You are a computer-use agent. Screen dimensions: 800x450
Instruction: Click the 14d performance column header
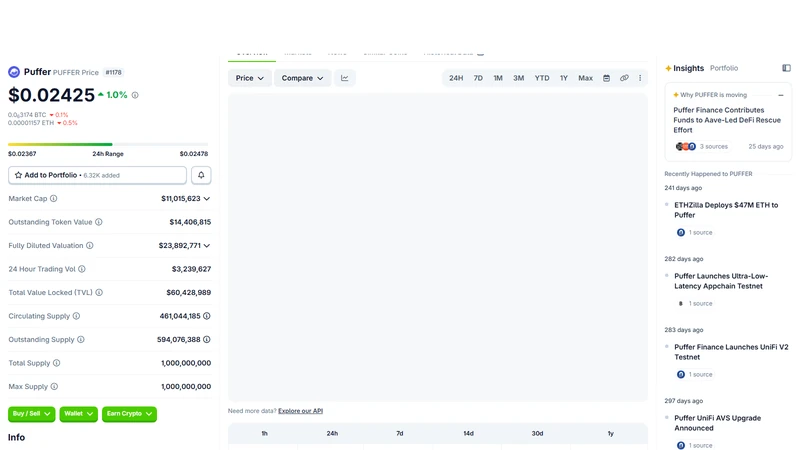tap(468, 433)
